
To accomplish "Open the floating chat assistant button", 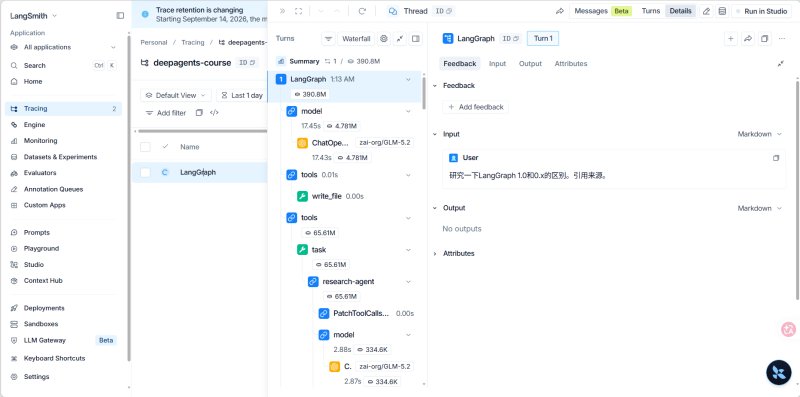I will click(779, 372).
